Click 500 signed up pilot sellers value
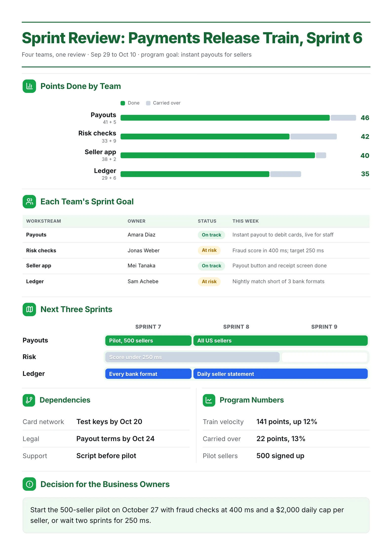The image size is (392, 555). 280,456
